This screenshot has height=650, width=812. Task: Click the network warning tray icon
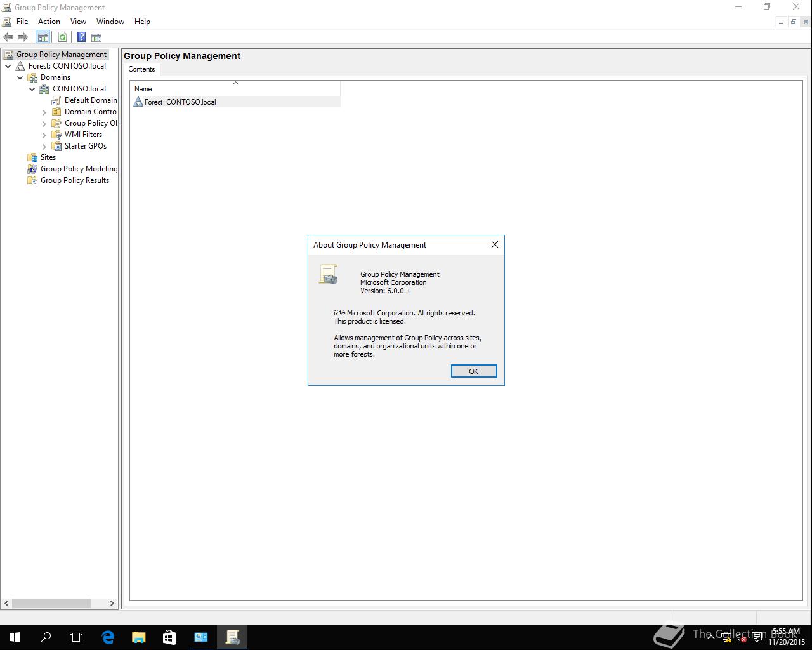coord(726,637)
